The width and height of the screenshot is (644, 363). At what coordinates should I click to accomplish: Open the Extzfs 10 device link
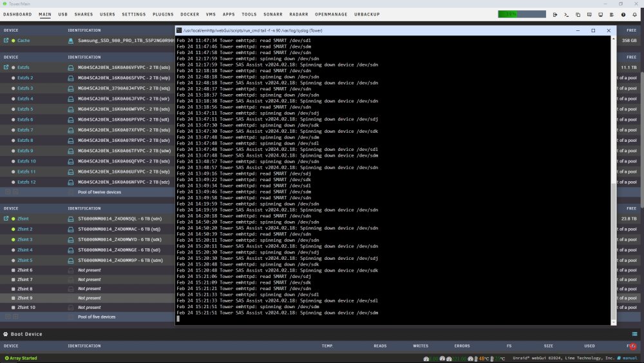26,161
